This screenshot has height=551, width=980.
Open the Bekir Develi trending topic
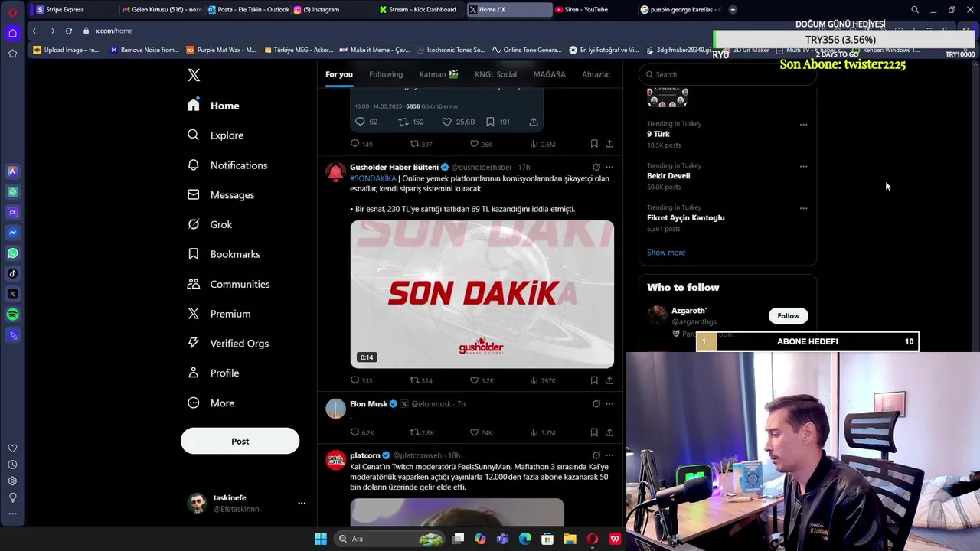point(668,176)
